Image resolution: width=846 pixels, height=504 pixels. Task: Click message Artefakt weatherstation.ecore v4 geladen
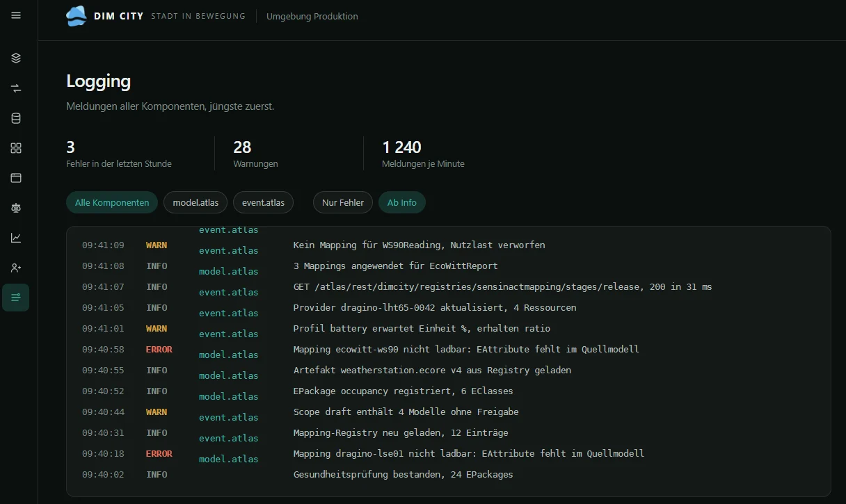click(x=432, y=370)
